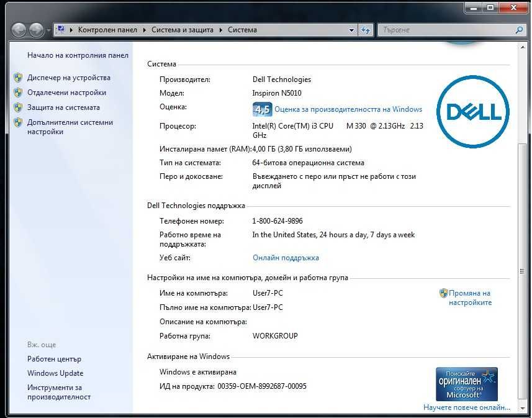Open Онлайн поддръжка website link
Image resolution: width=532 pixels, height=418 pixels.
coord(286,258)
